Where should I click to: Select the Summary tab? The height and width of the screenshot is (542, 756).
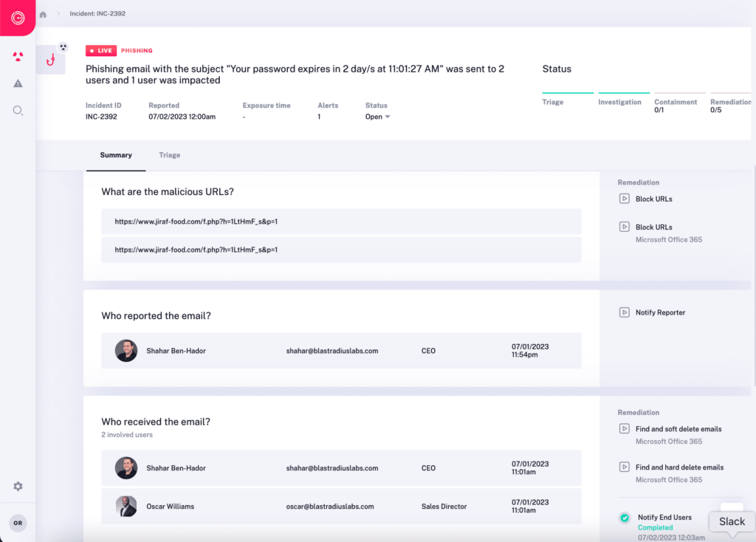[x=116, y=155]
